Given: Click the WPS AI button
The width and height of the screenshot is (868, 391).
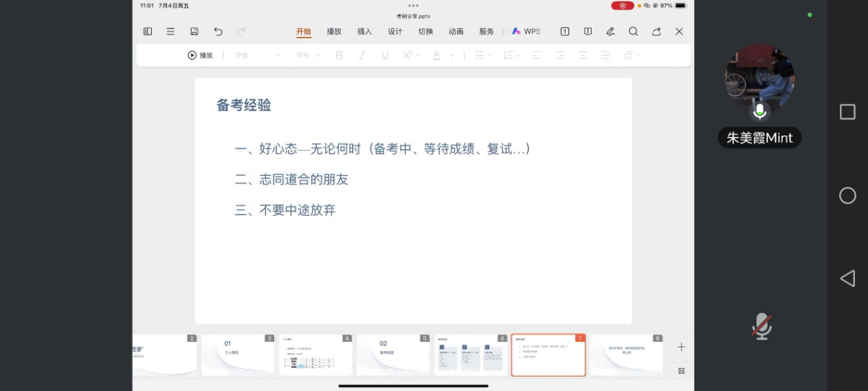Looking at the screenshot, I should pos(526,32).
